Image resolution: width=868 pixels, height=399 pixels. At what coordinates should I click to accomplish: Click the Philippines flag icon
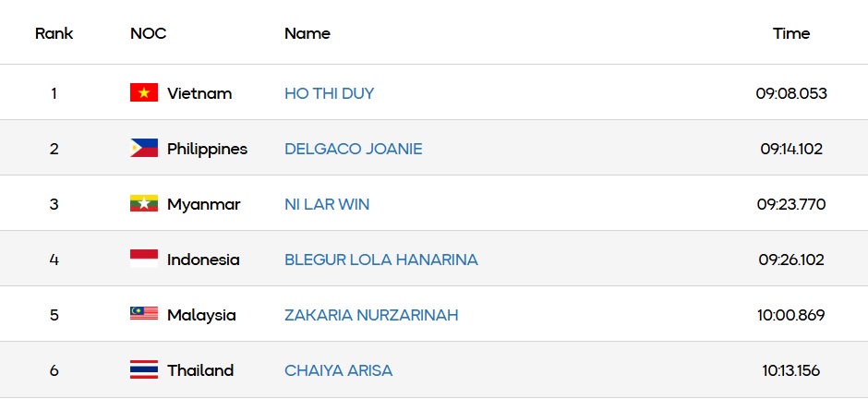[x=144, y=148]
